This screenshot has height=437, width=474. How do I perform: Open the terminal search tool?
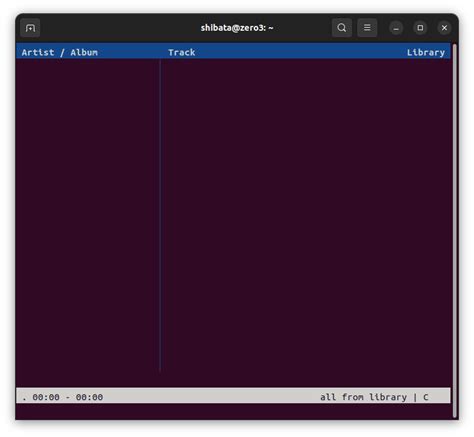pyautogui.click(x=342, y=28)
